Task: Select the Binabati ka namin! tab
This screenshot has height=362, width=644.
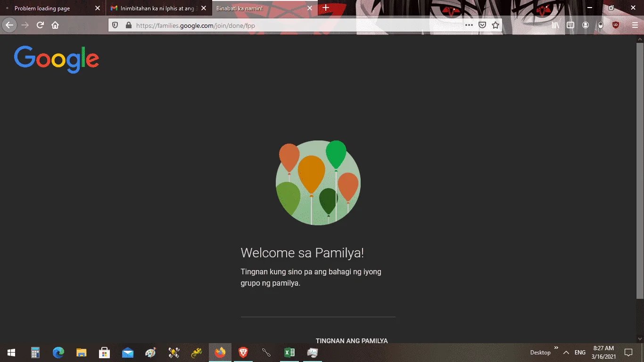Action: pos(265,8)
